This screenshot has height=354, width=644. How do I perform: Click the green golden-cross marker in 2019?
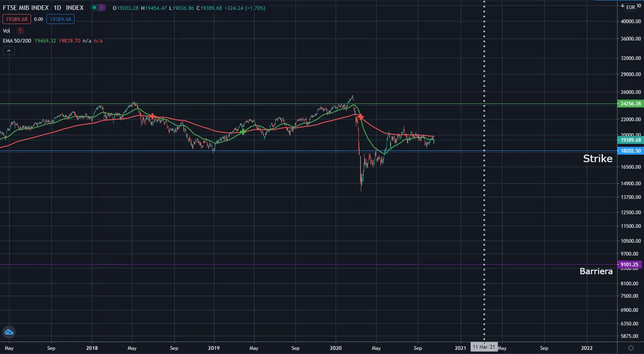click(243, 132)
